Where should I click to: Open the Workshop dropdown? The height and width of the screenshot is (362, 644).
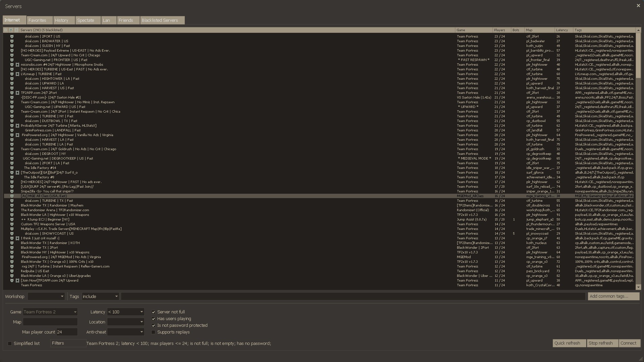tap(46, 297)
